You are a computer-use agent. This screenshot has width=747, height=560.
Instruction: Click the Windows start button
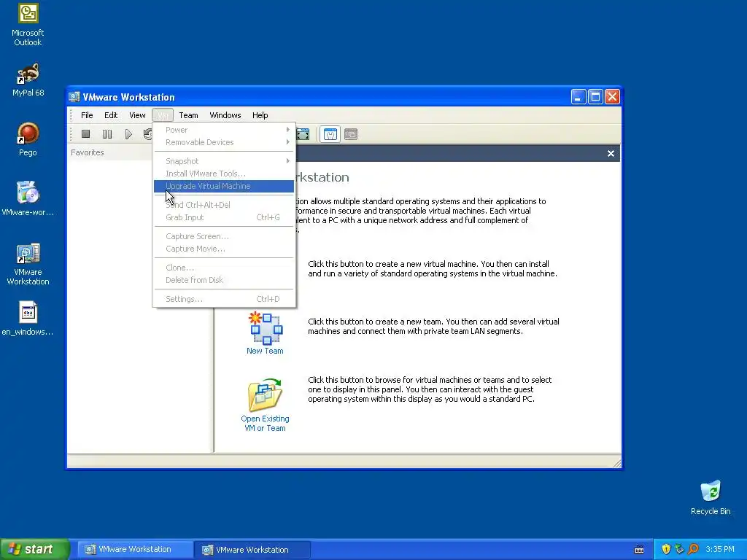(x=35, y=550)
